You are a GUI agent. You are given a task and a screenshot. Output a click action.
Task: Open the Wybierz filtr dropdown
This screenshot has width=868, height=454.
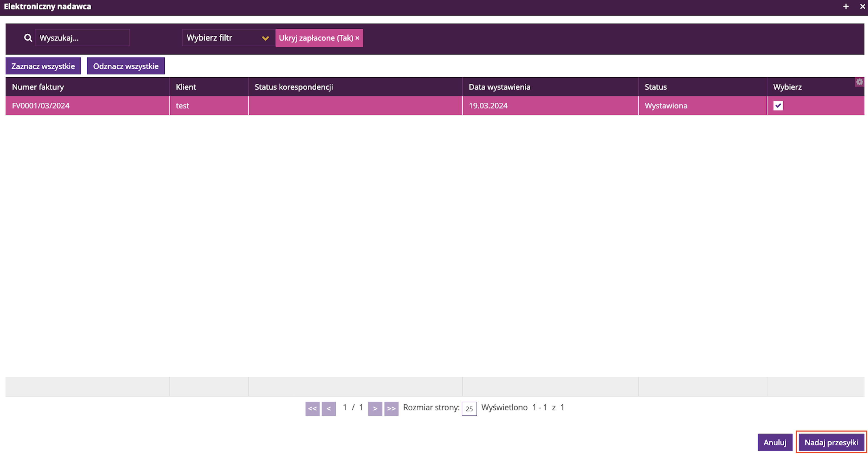(x=222, y=38)
